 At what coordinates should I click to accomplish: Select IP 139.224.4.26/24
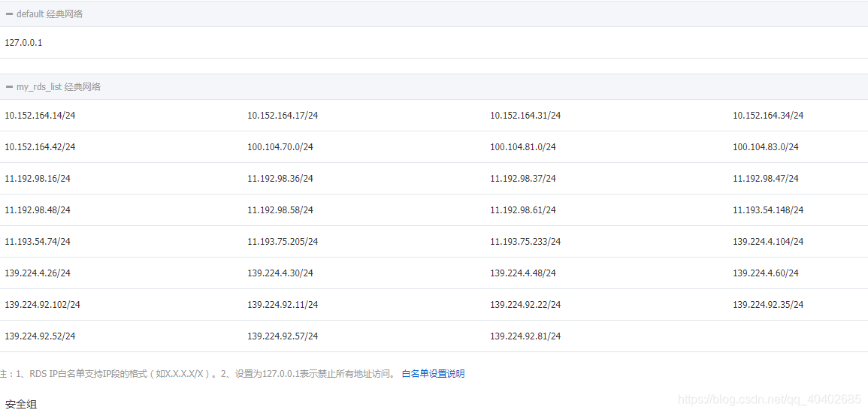pos(38,273)
